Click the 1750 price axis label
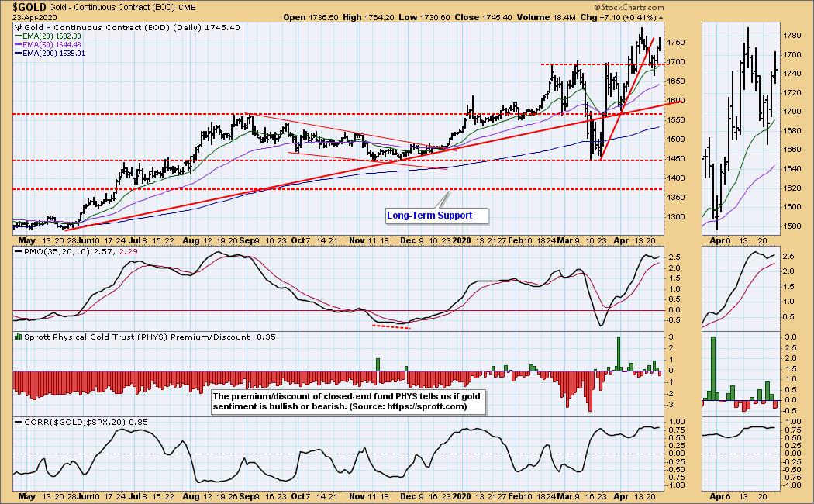814x504 pixels. tap(675, 42)
